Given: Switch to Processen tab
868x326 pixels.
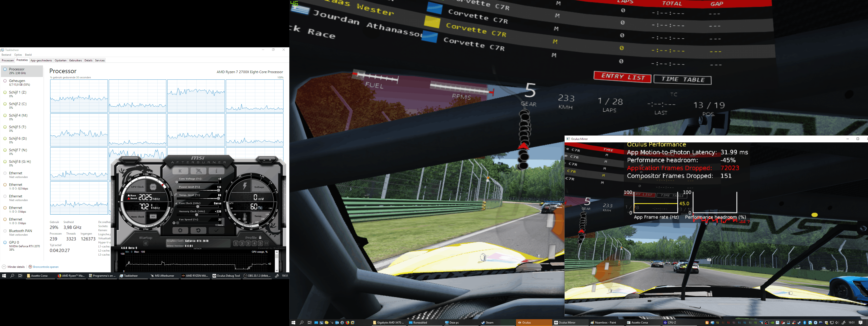Looking at the screenshot, I should pos(8,60).
